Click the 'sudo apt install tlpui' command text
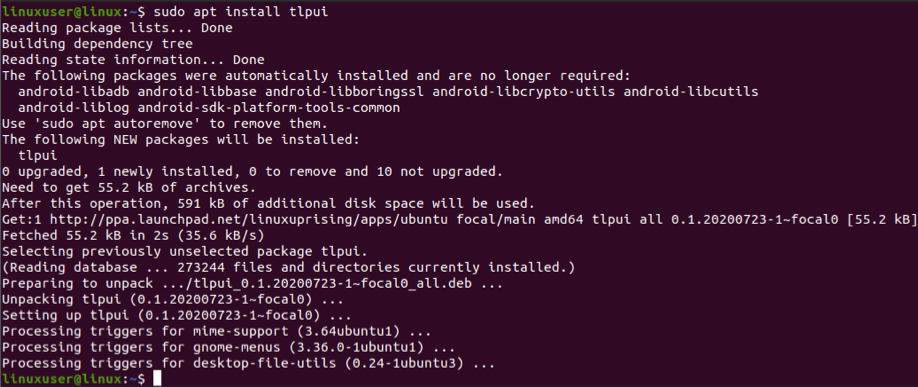Viewport: 918px width, 387px height. pos(239,12)
